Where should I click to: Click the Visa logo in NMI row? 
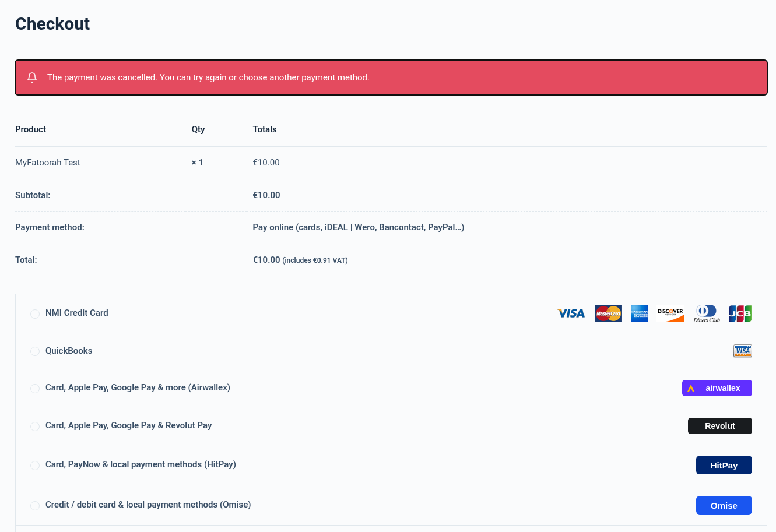tap(571, 313)
